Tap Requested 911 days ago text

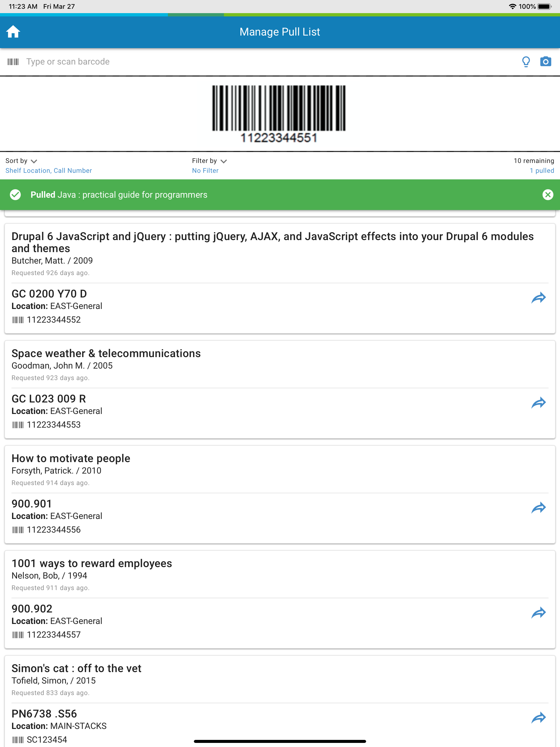(x=51, y=588)
